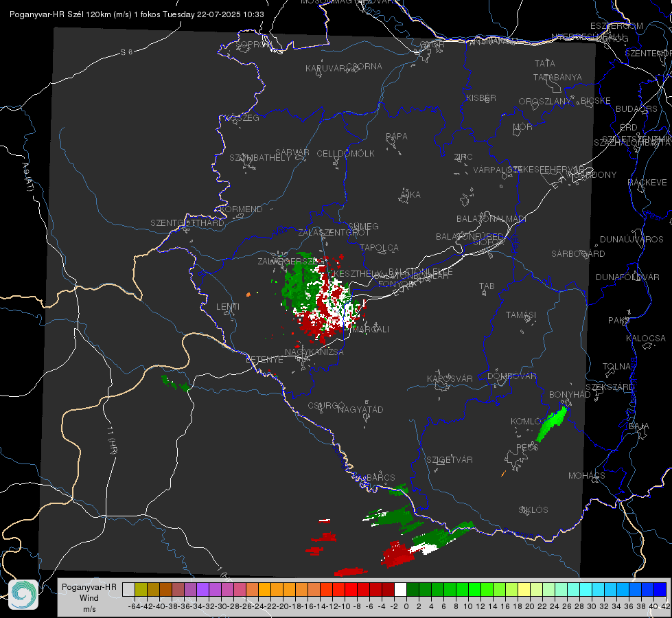Viewport: 672px width, 618px height.
Task: Click the CSURGO label
Action: click(326, 406)
